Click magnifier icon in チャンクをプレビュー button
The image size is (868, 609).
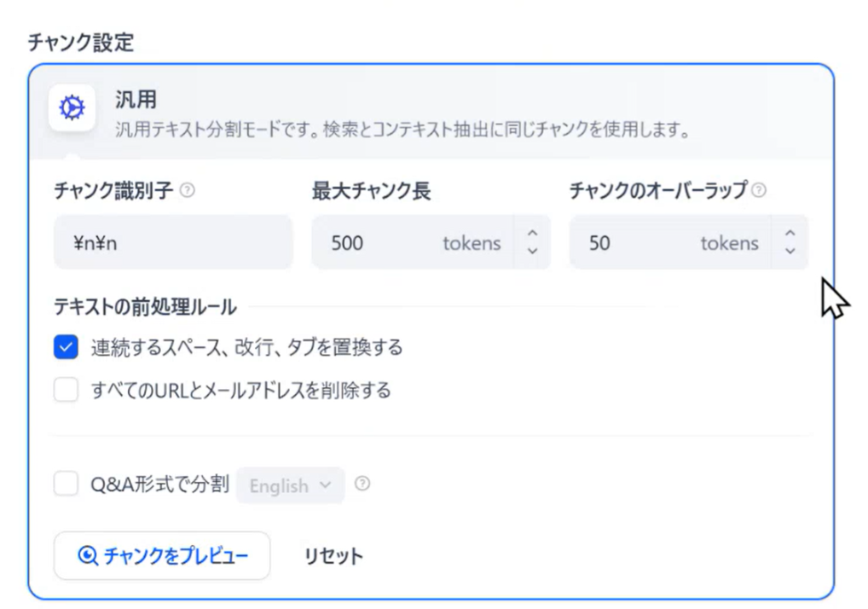pyautogui.click(x=88, y=555)
